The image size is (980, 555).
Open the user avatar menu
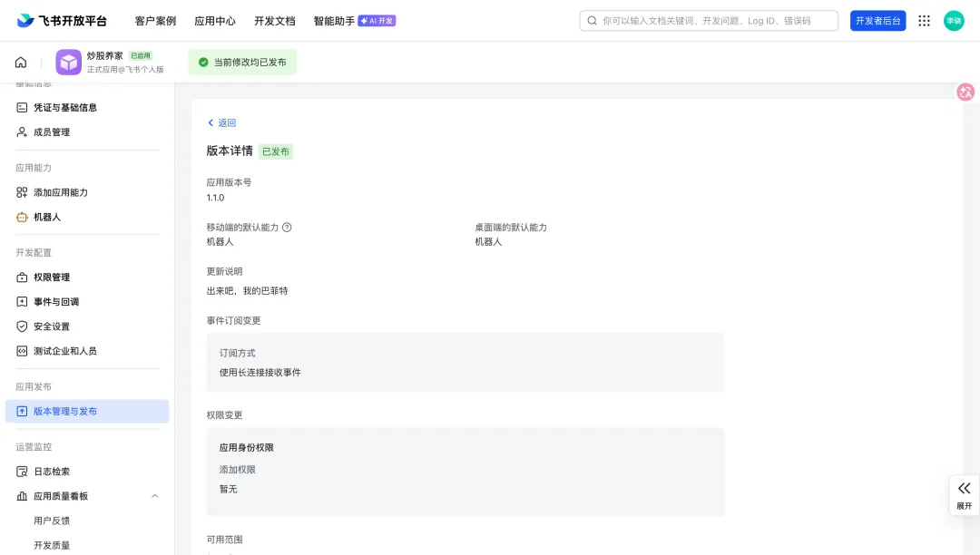pyautogui.click(x=953, y=21)
